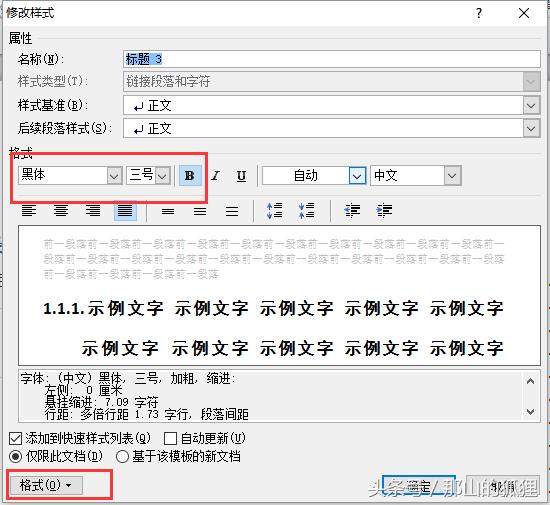Expand the disabled 样式类型 dropdown
550x505 pixels.
(531, 82)
